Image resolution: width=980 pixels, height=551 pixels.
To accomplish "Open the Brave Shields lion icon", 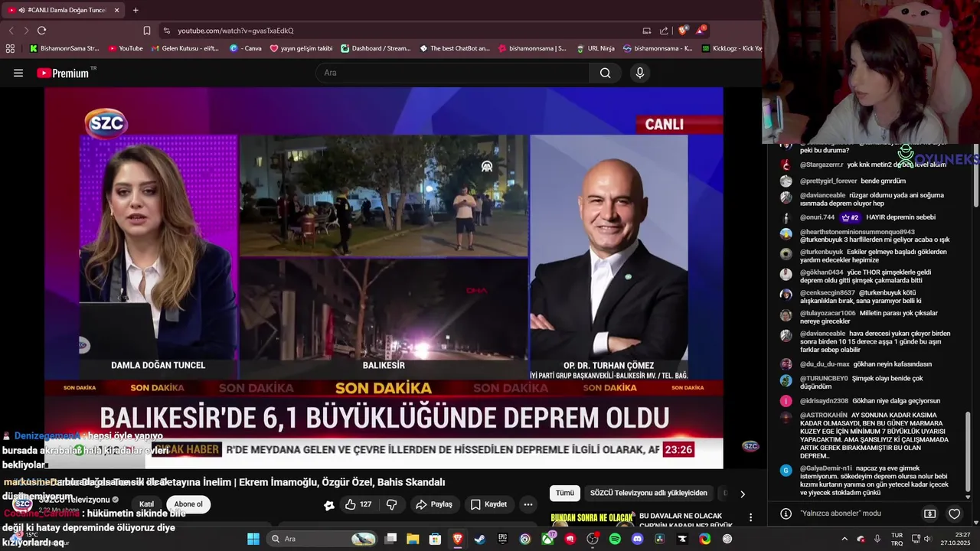I will pos(683,31).
